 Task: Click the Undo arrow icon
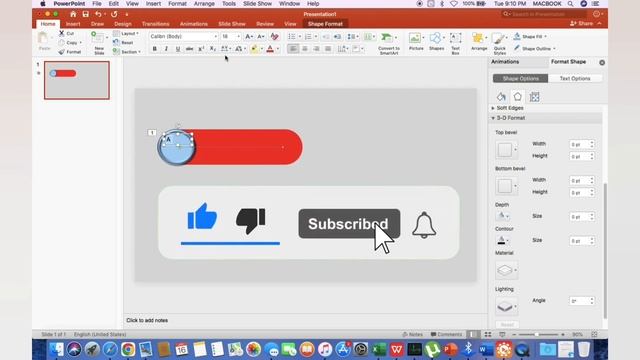[x=98, y=14]
